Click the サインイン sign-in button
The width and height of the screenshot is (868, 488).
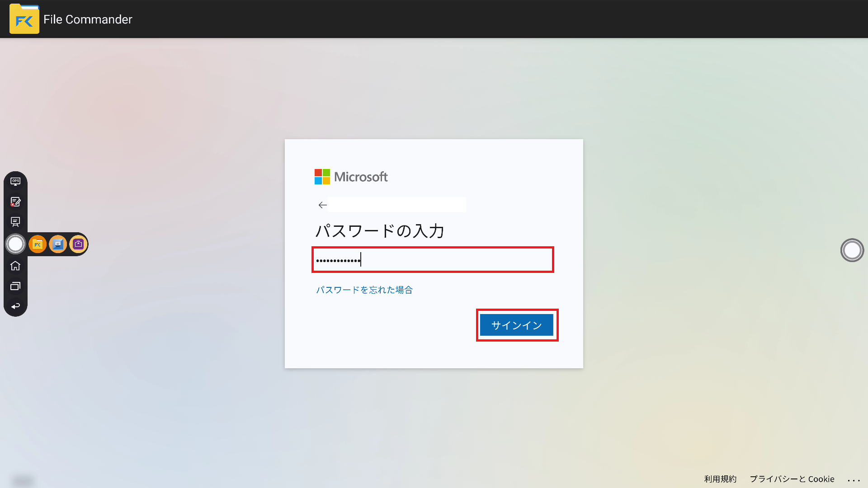click(x=517, y=325)
